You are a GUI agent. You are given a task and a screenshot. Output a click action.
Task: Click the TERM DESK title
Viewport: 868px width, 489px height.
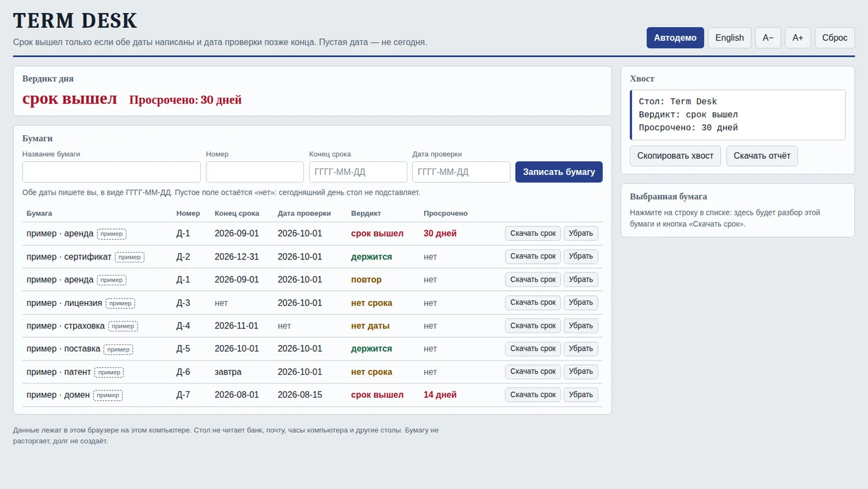pos(75,20)
